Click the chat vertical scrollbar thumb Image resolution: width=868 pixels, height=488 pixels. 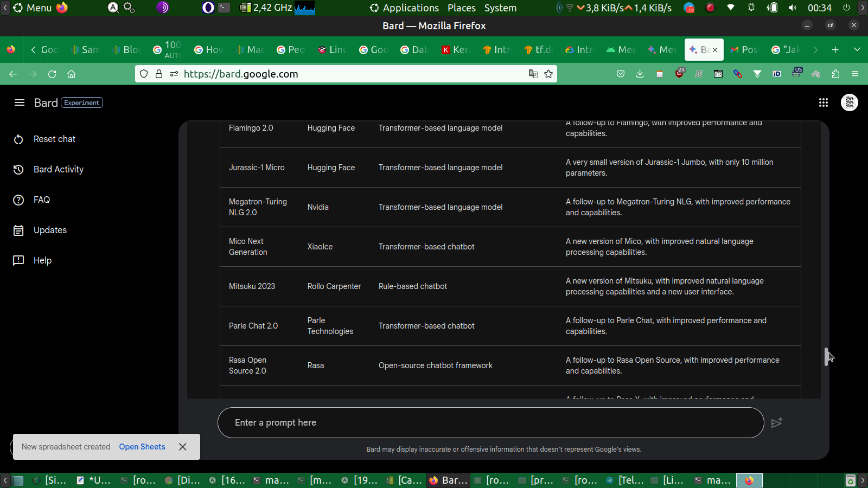826,357
